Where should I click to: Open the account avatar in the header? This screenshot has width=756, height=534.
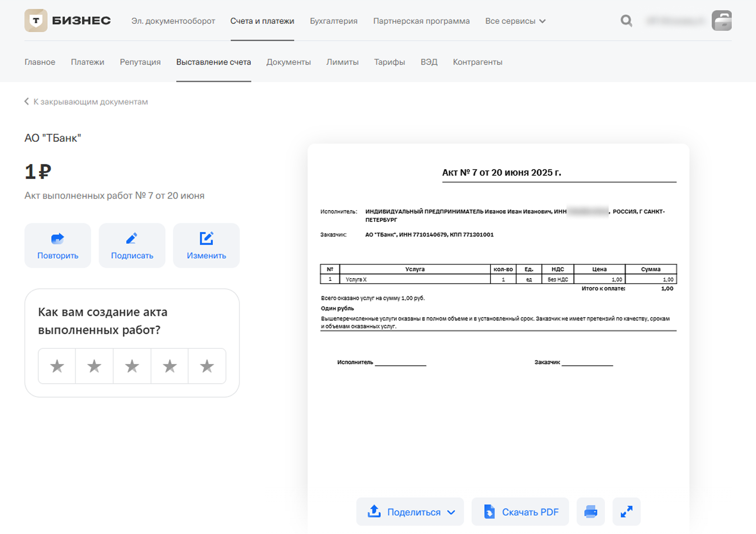722,21
